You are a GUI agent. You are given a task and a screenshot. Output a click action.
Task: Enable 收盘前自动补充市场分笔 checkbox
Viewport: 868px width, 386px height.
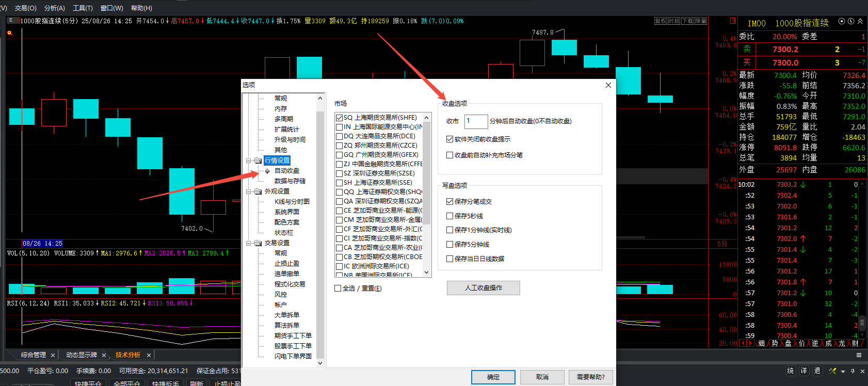[x=449, y=155]
